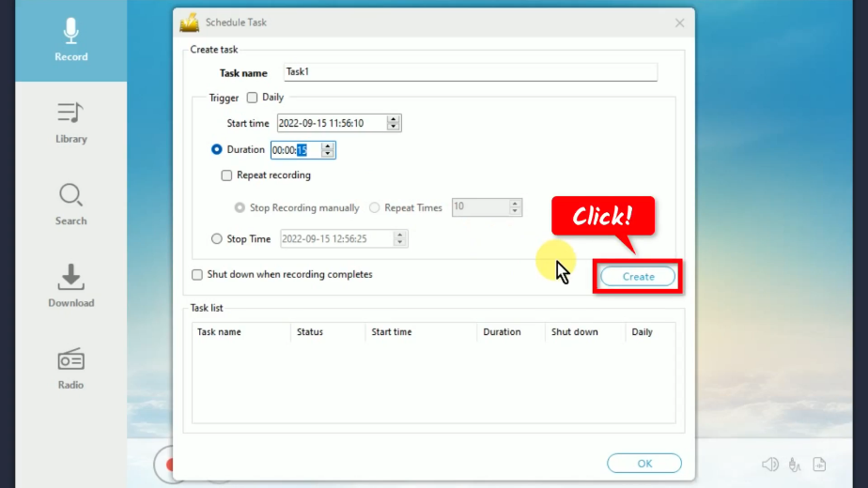Increase Duration using up spinner arrow
The width and height of the screenshot is (868, 488).
tap(328, 146)
